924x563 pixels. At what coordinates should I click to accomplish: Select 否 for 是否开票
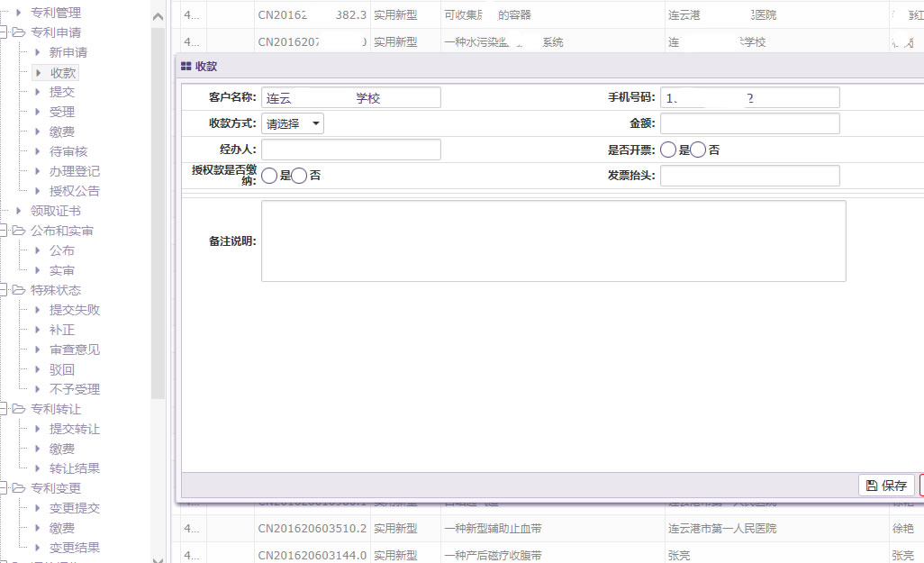[x=699, y=150]
